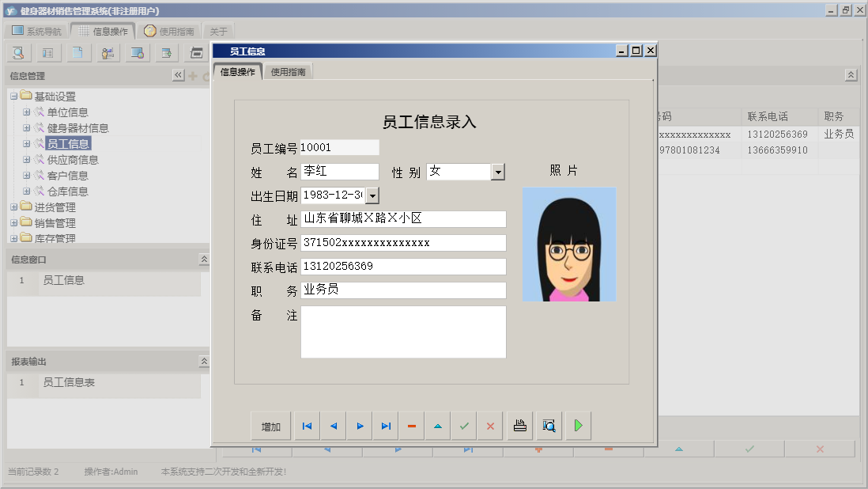The height and width of the screenshot is (489, 868).
Task: Open 使用指南 tab in 员工信息 dialog
Action: pyautogui.click(x=288, y=72)
